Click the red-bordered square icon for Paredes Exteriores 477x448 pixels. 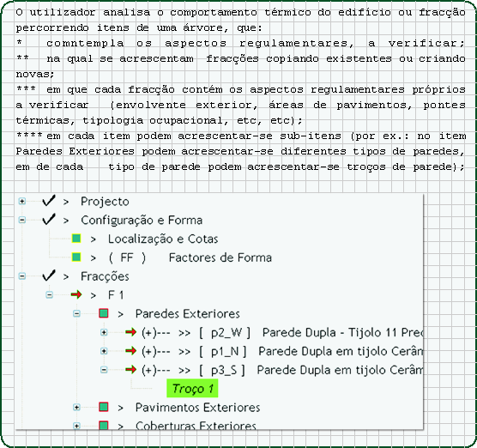104,313
